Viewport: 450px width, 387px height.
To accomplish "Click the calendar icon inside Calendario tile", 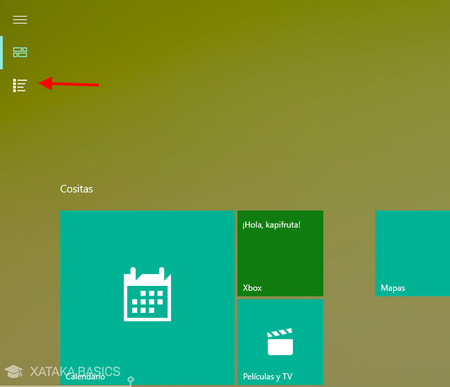I will 147,294.
